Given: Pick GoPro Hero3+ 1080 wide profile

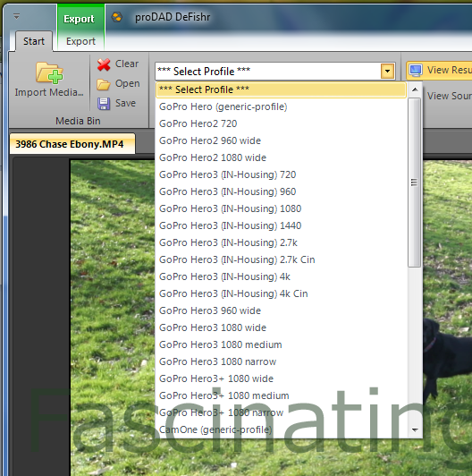Looking at the screenshot, I should point(281,378).
